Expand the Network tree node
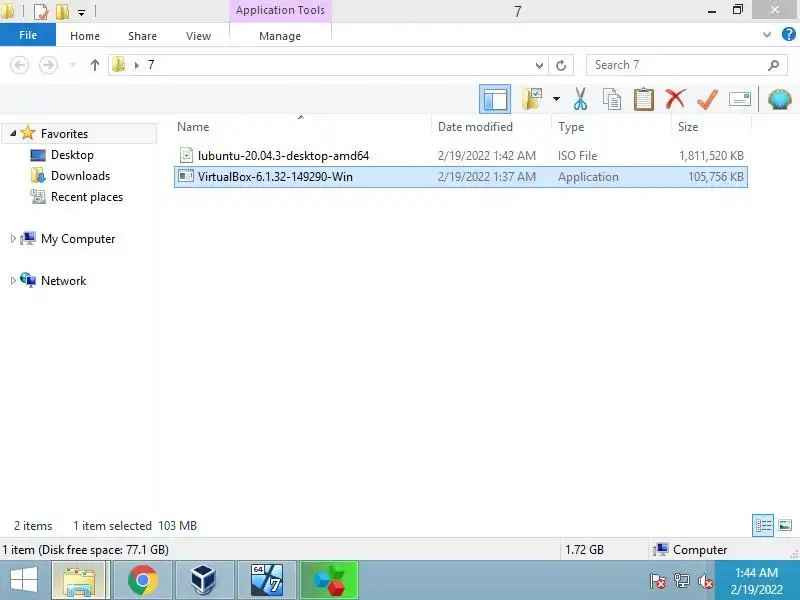Screen dimensions: 800x600 (x=13, y=280)
